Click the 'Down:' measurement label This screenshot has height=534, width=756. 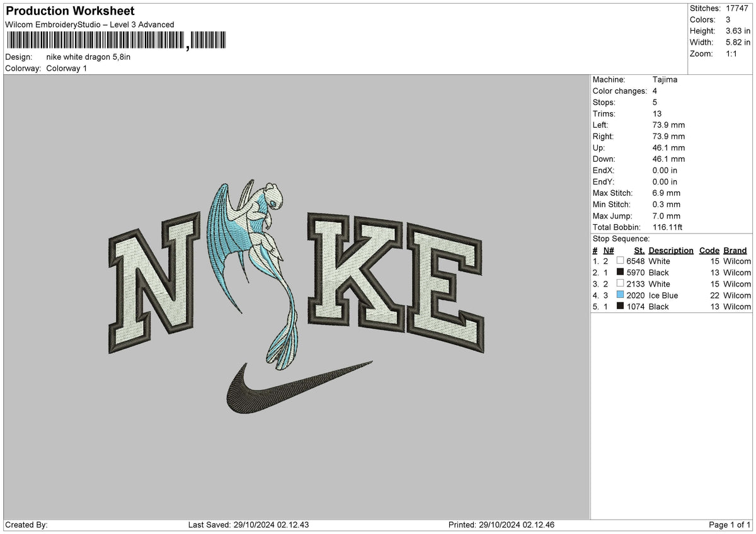604,159
